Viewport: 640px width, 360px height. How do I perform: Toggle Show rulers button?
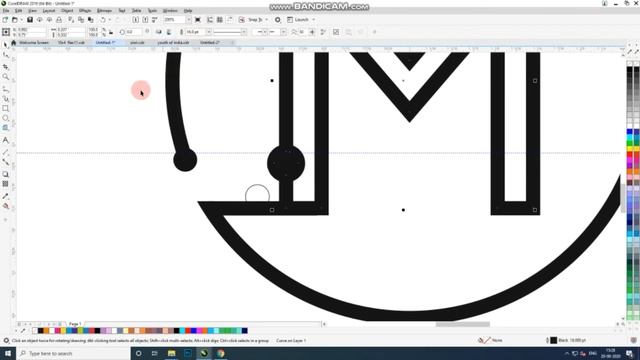click(210, 20)
